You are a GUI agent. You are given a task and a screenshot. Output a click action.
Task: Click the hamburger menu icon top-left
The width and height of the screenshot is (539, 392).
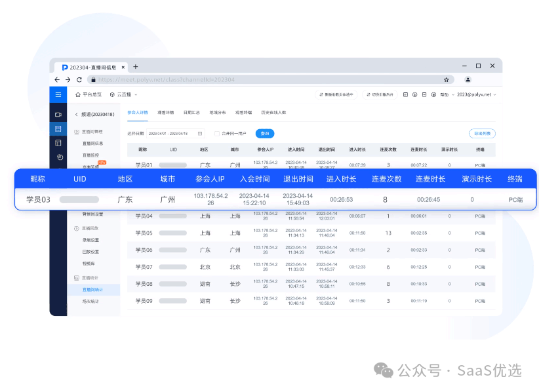pyautogui.click(x=58, y=94)
